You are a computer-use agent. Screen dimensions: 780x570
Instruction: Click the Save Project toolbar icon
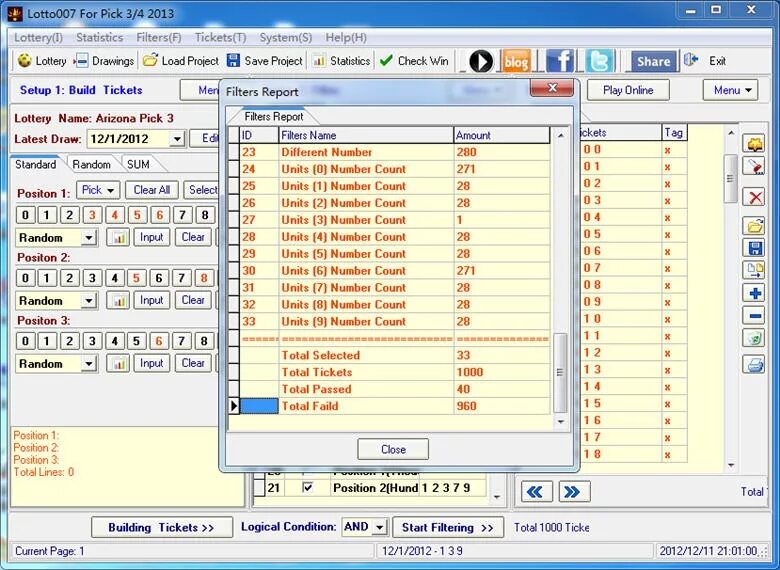click(x=233, y=60)
